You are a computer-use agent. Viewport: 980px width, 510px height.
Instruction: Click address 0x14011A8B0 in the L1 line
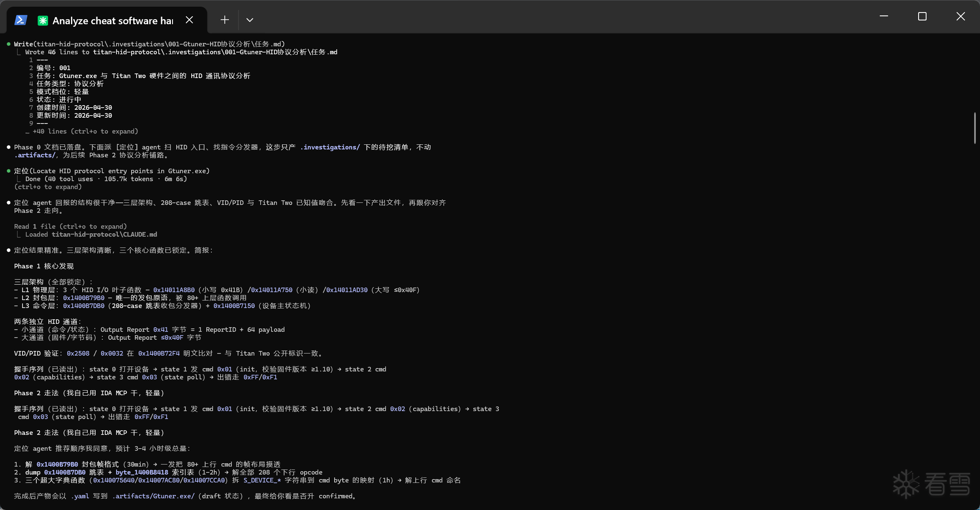[x=174, y=290]
